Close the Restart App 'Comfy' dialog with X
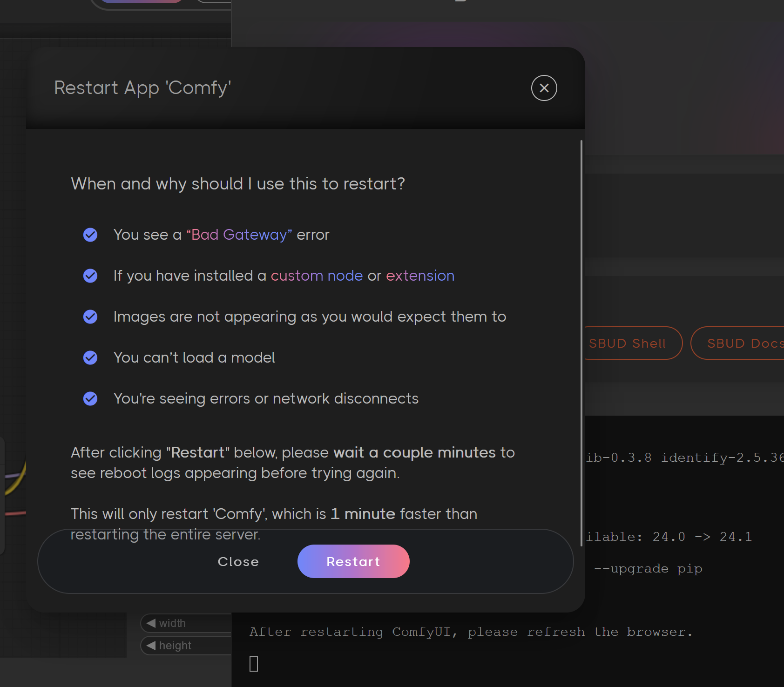 [544, 88]
